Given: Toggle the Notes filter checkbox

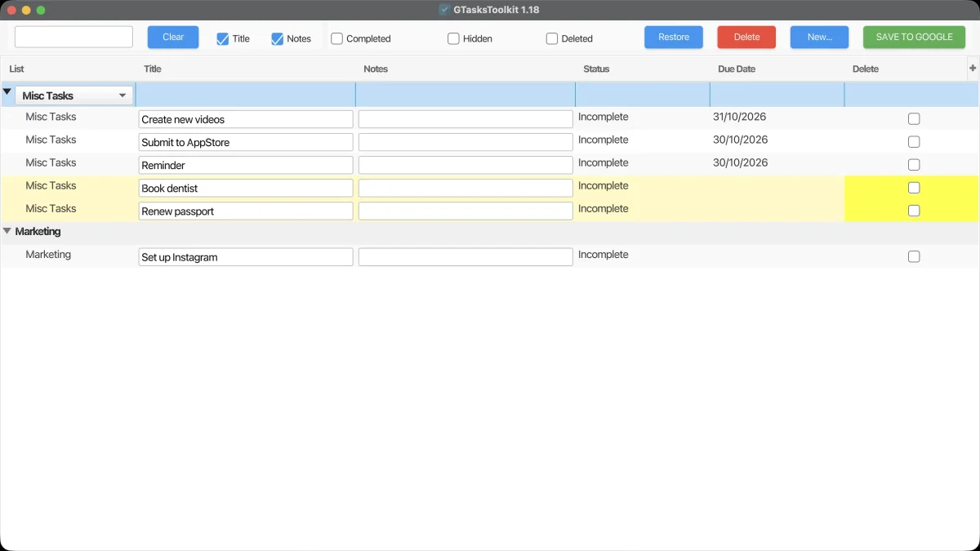Looking at the screenshot, I should 277,38.
